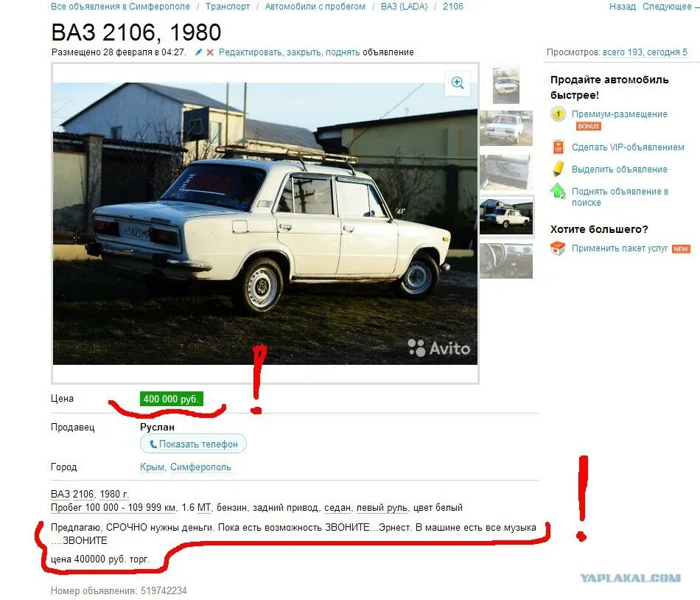The width and height of the screenshot is (700, 600).
Task: Click the red X close-listing icon
Action: point(210,52)
